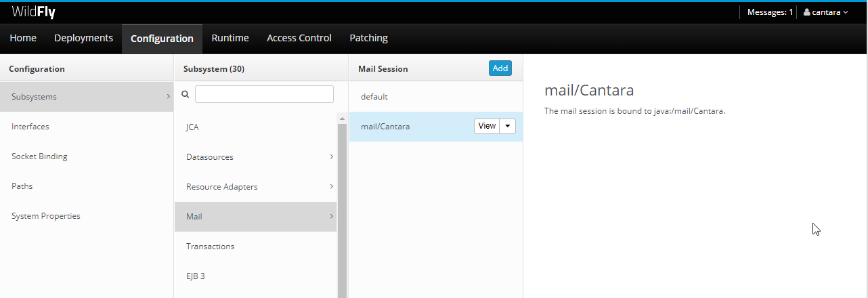
Task: Expand the cantara user menu
Action: [x=825, y=12]
